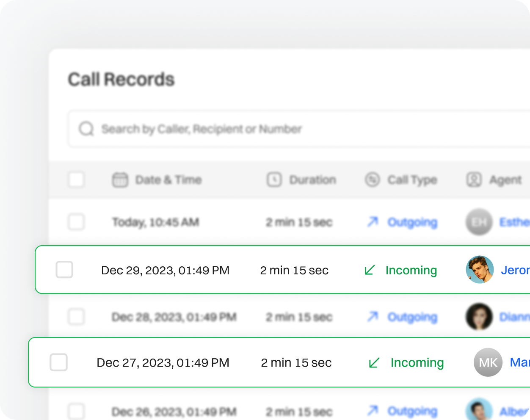
Task: Click the person icon beside Agent
Action: point(474,180)
